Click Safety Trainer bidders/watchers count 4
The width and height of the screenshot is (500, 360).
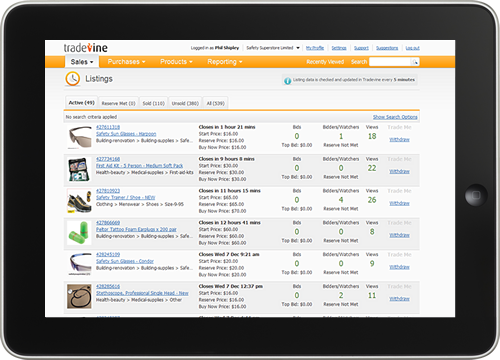coord(341,200)
